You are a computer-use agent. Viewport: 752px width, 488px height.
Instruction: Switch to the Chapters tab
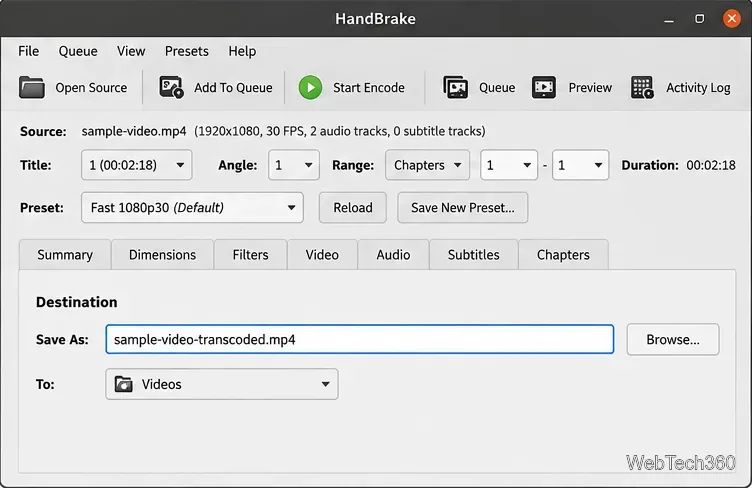(563, 255)
